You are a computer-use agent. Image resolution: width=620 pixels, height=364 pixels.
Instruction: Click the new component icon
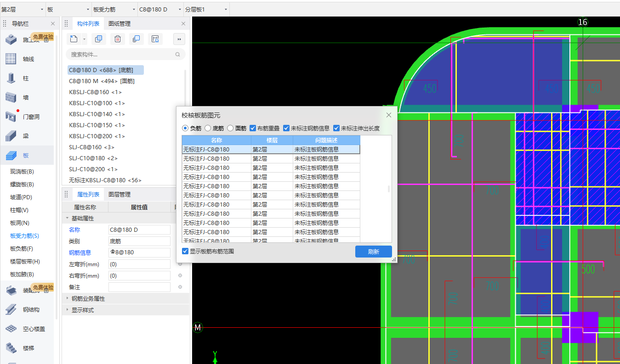(74, 39)
